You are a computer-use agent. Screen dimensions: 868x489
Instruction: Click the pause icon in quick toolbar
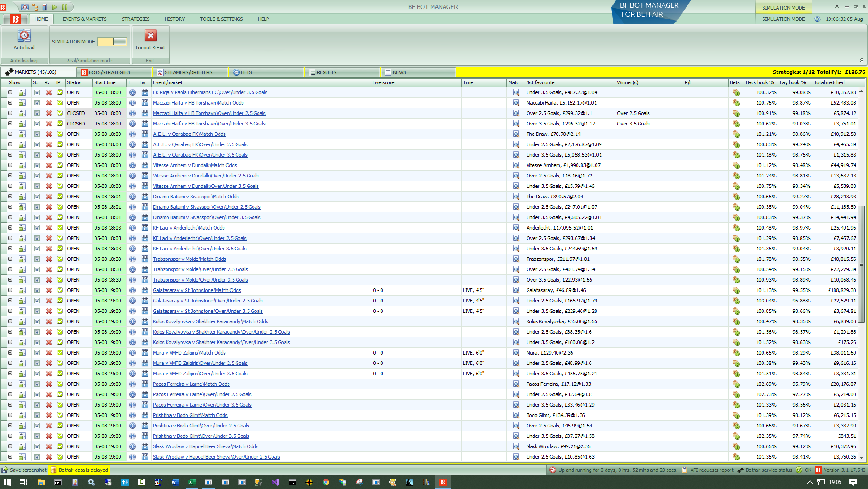click(x=65, y=7)
